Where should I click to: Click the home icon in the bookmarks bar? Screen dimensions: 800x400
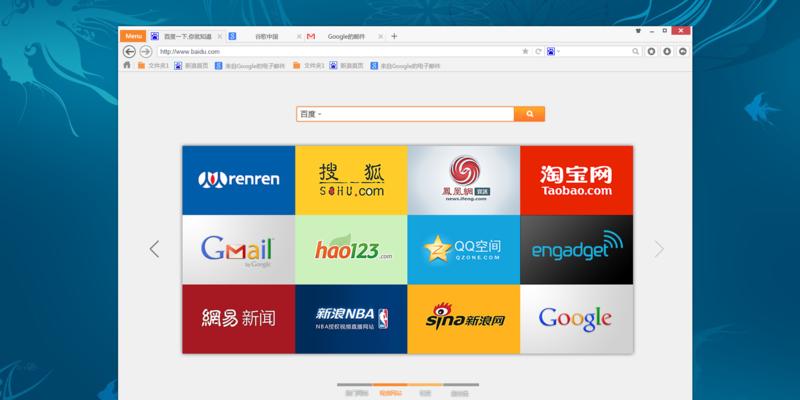point(127,65)
